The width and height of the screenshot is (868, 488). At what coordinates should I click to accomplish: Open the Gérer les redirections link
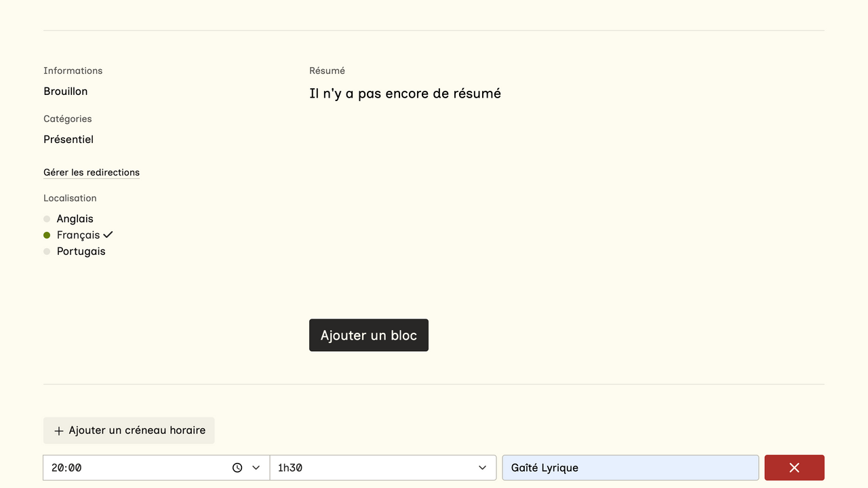click(92, 172)
